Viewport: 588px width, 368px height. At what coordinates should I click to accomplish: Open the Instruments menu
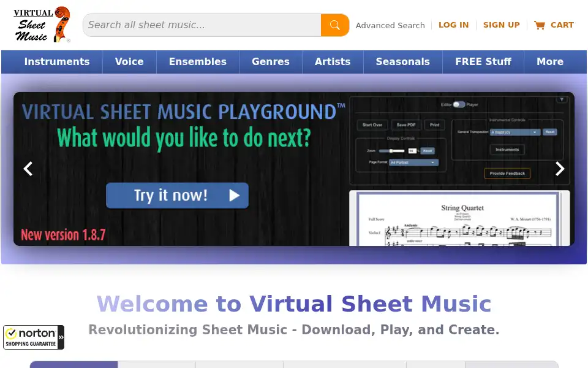[x=57, y=61]
